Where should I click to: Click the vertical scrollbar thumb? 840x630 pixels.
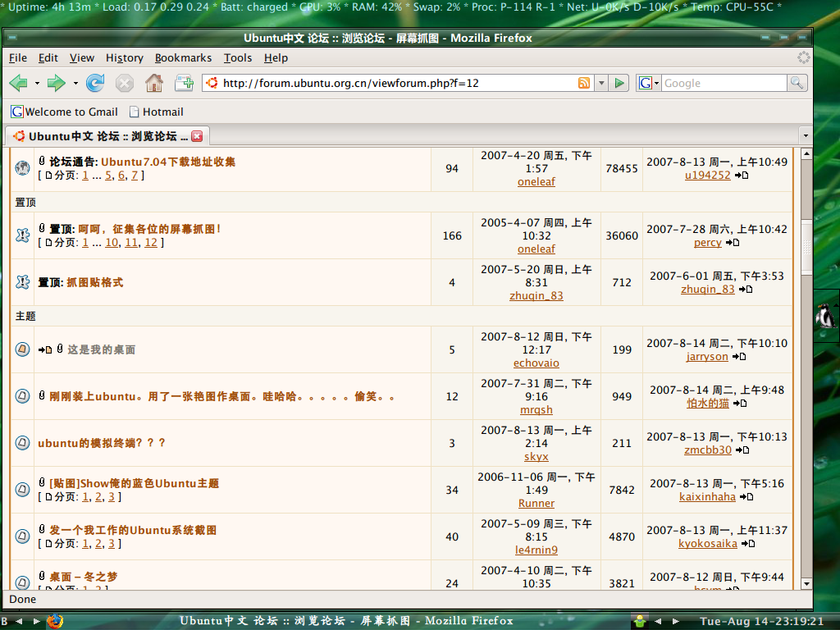[806, 247]
